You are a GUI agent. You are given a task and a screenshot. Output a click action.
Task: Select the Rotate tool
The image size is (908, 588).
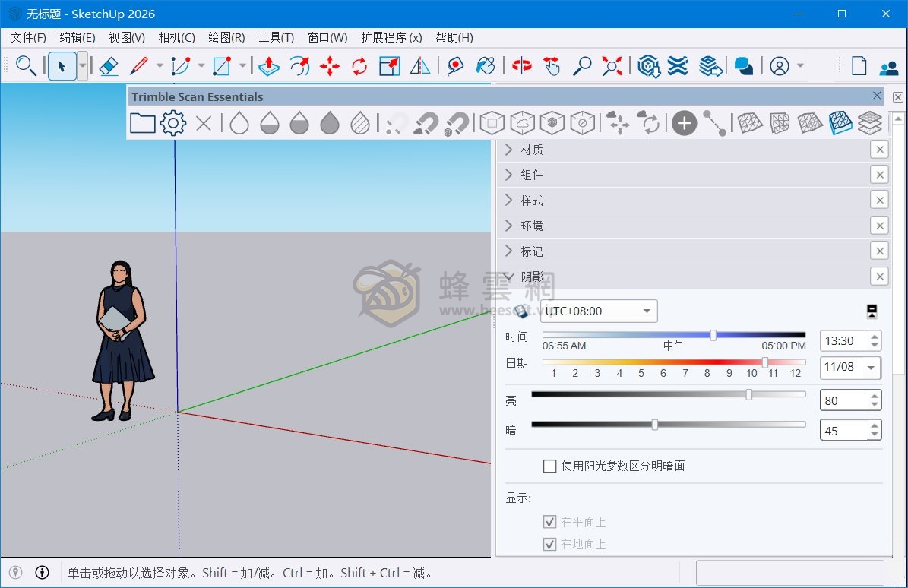pos(359,66)
